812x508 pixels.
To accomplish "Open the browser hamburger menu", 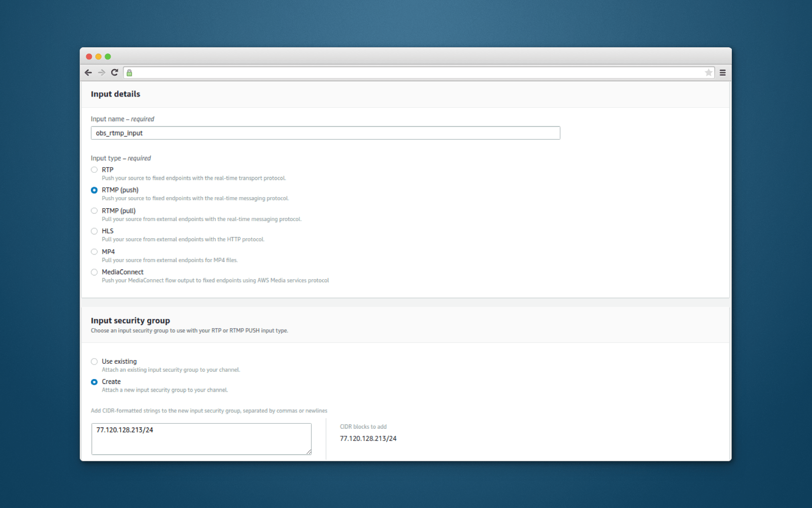I will (x=723, y=73).
